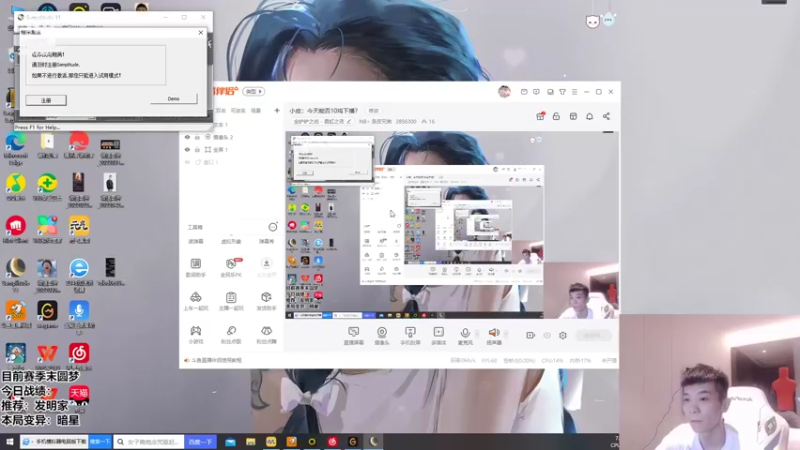Add a 摄像头 camera source

(x=382, y=336)
